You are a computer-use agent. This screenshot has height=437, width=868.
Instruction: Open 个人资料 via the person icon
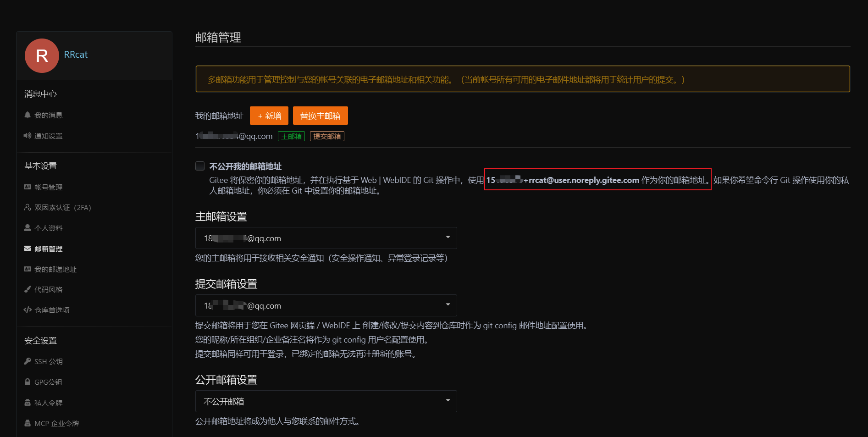tap(27, 227)
